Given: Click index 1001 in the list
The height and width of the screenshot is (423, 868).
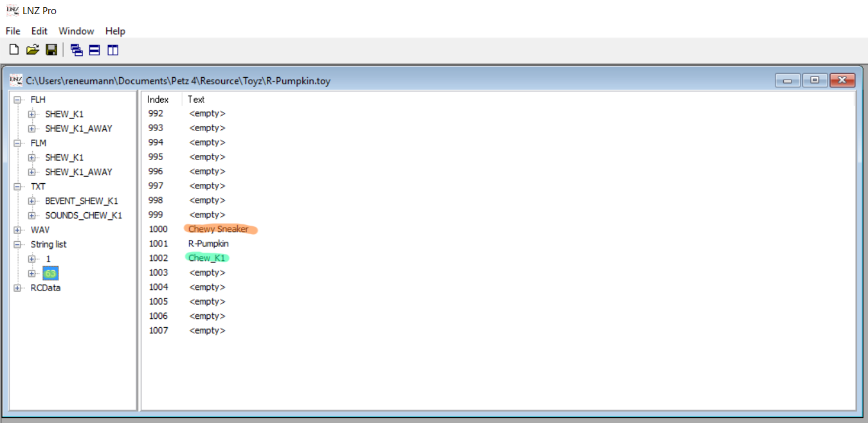Looking at the screenshot, I should click(x=158, y=244).
